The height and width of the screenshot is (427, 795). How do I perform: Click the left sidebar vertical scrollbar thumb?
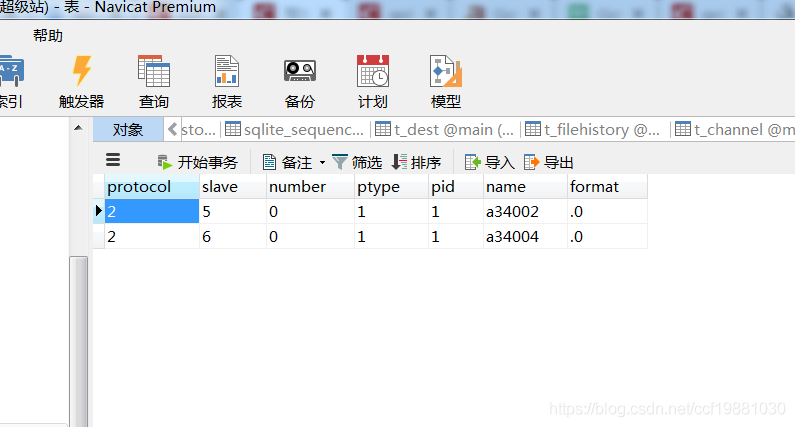click(79, 341)
